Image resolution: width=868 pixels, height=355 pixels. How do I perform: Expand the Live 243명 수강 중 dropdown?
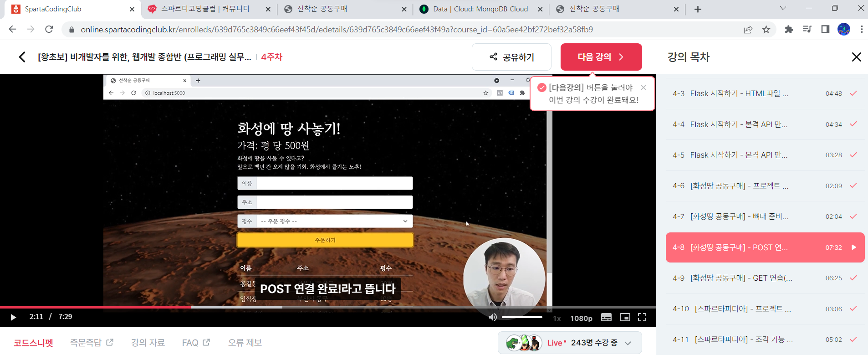[570, 343]
